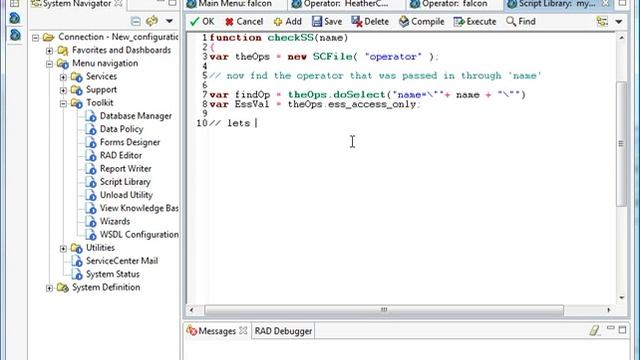Image resolution: width=640 pixels, height=360 pixels.
Task: Open the toolbar dropdown menu arrow
Action: click(x=619, y=22)
